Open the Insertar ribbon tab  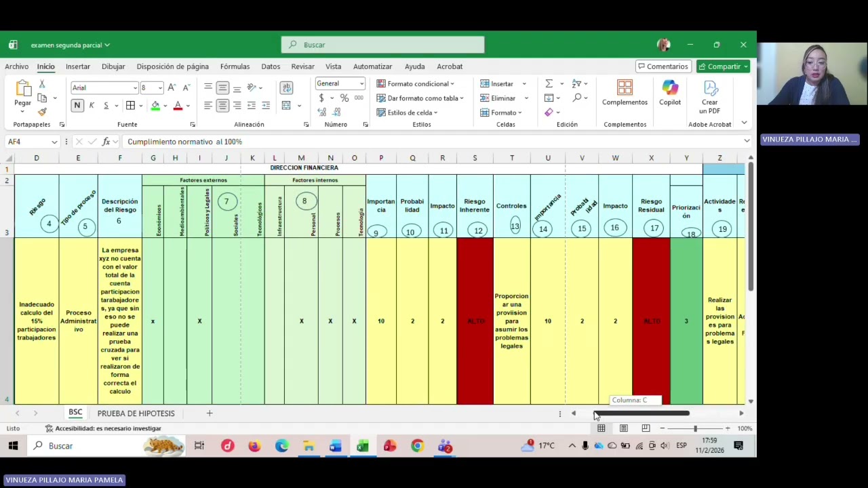[78, 66]
